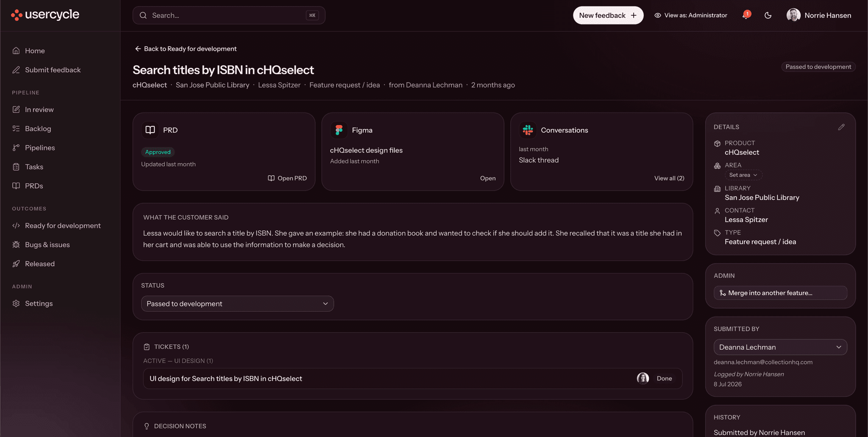The width and height of the screenshot is (868, 437).
Task: Open the Home menu item
Action: click(60, 51)
